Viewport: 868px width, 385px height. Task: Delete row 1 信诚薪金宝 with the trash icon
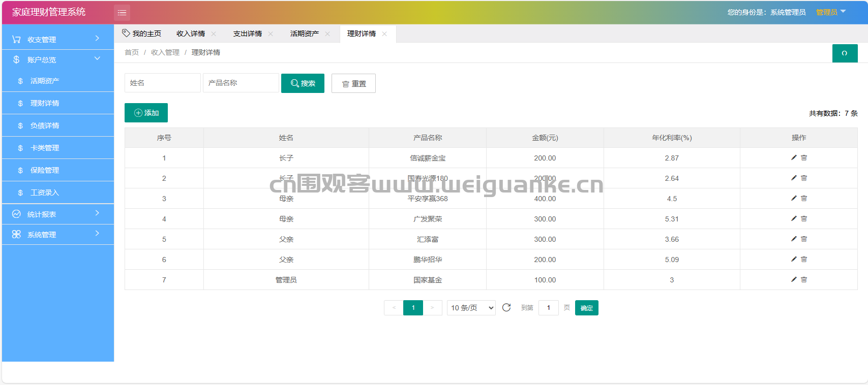804,157
